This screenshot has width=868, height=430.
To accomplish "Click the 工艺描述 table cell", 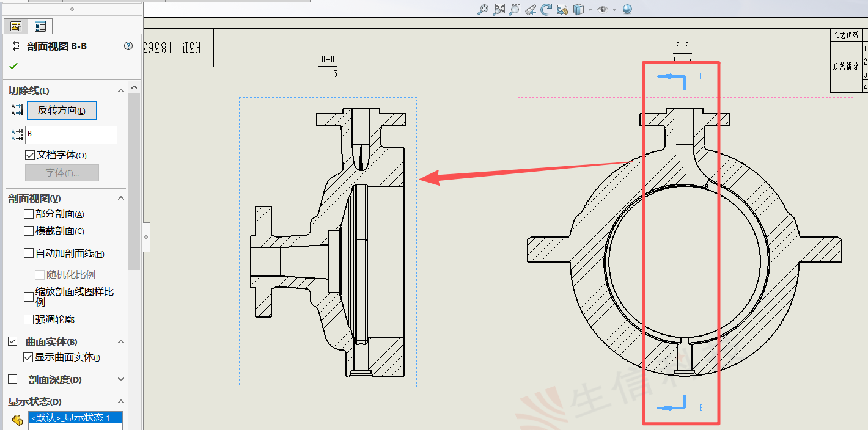I will click(x=845, y=67).
